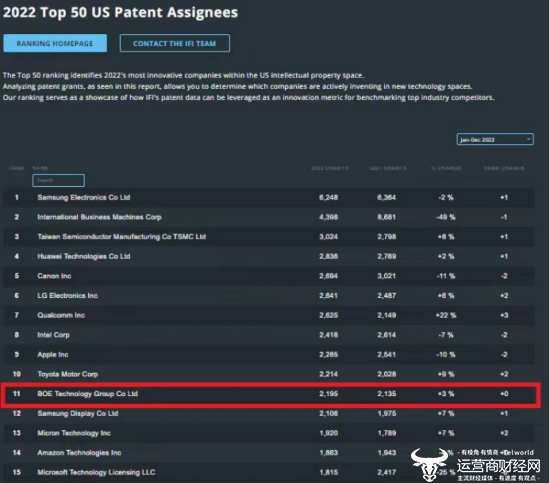The width and height of the screenshot is (550, 484).
Task: Select International Business Machines Corp name
Action: pyautogui.click(x=99, y=217)
